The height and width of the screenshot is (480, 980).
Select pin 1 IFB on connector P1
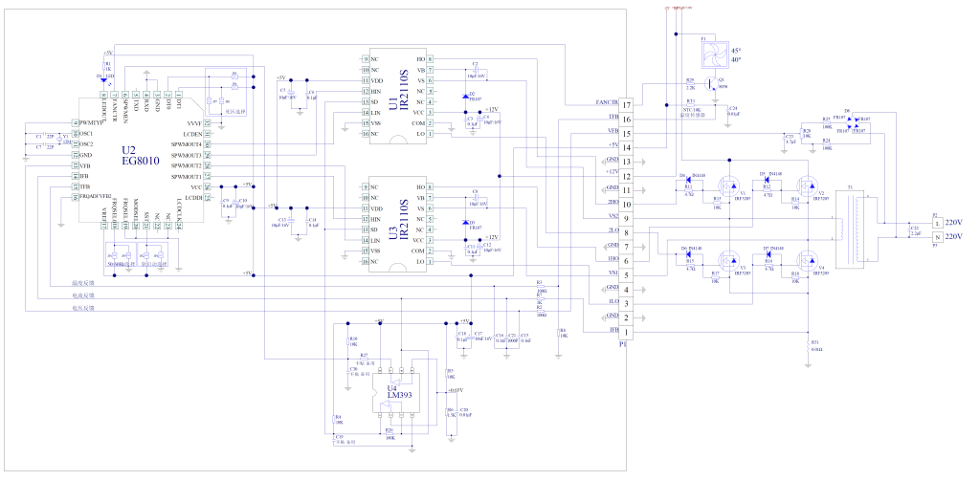tap(627, 331)
